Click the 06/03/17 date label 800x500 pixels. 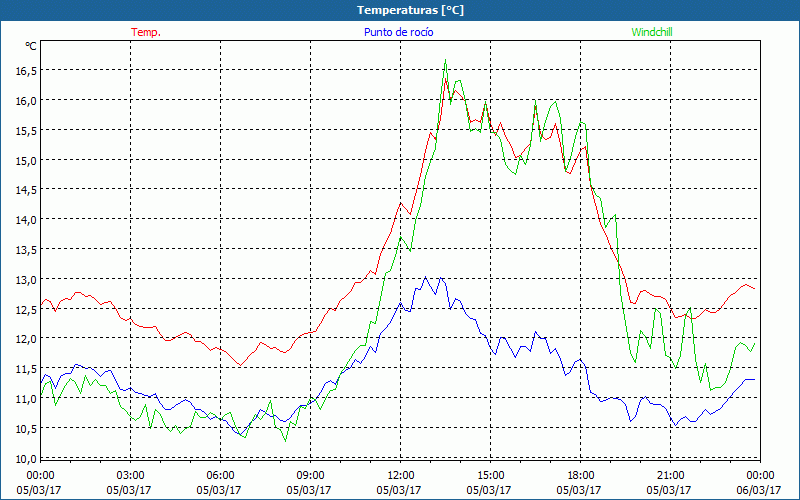(x=759, y=490)
